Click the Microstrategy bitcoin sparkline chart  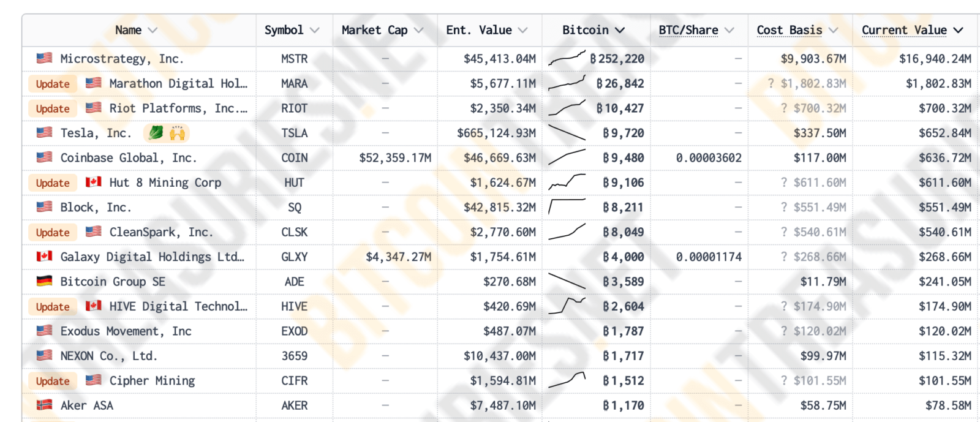point(567,59)
